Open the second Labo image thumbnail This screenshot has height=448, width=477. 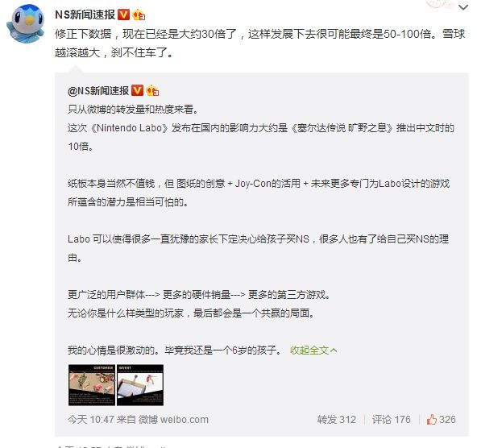click(x=140, y=385)
